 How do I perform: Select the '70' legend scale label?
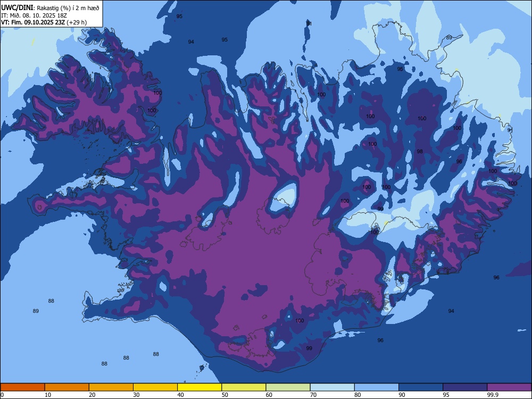tap(313, 395)
